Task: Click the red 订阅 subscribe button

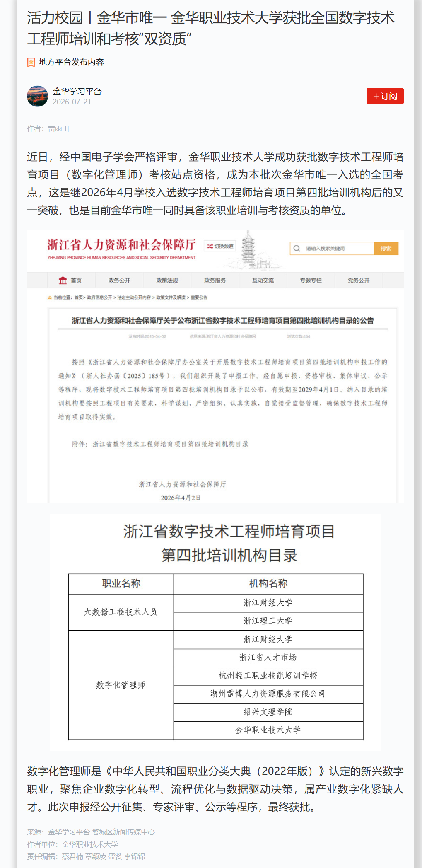Action: tap(385, 96)
